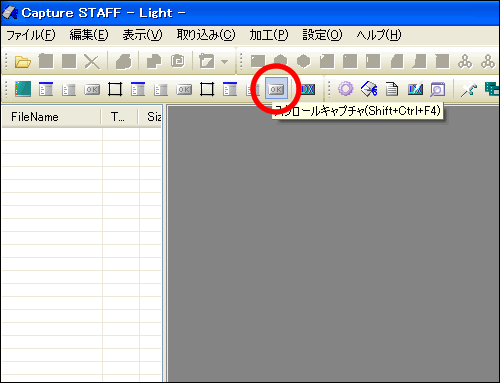Click the open folder icon
The image size is (500, 383).
[x=23, y=62]
